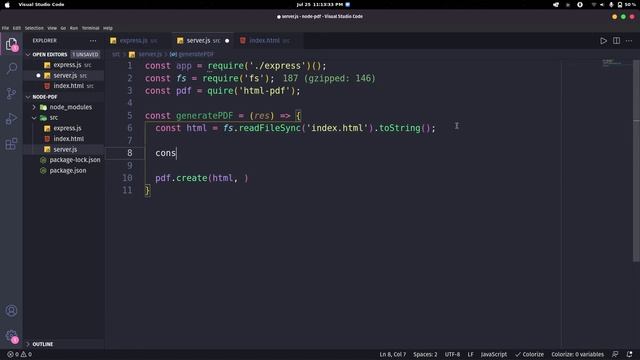
Task: Split the editor with split icon
Action: (x=616, y=41)
